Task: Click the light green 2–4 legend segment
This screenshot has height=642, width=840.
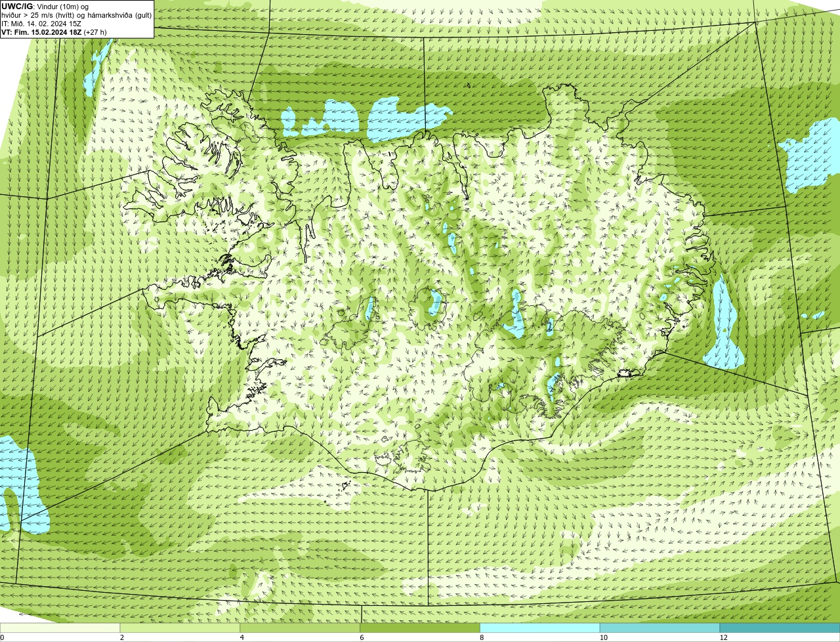Action: click(180, 628)
